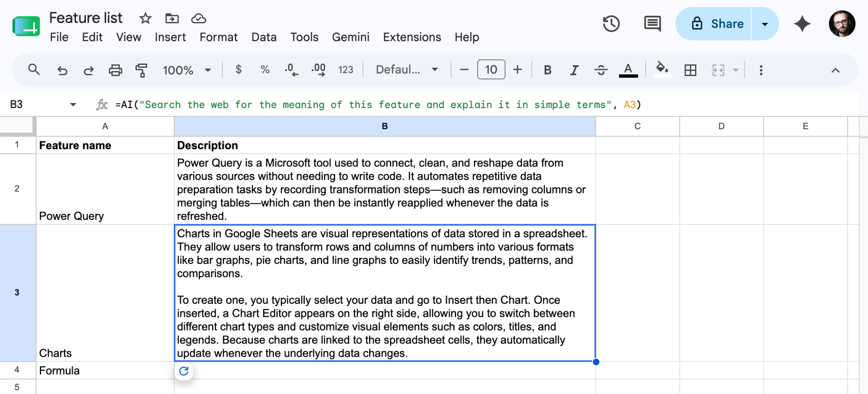Open the comments panel icon
The height and width of the screenshot is (394, 868).
652,24
